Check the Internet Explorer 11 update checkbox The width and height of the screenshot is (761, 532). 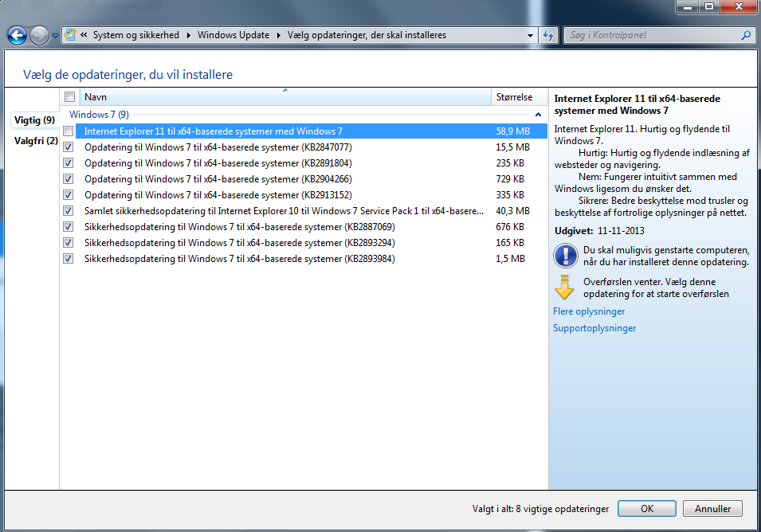point(69,131)
